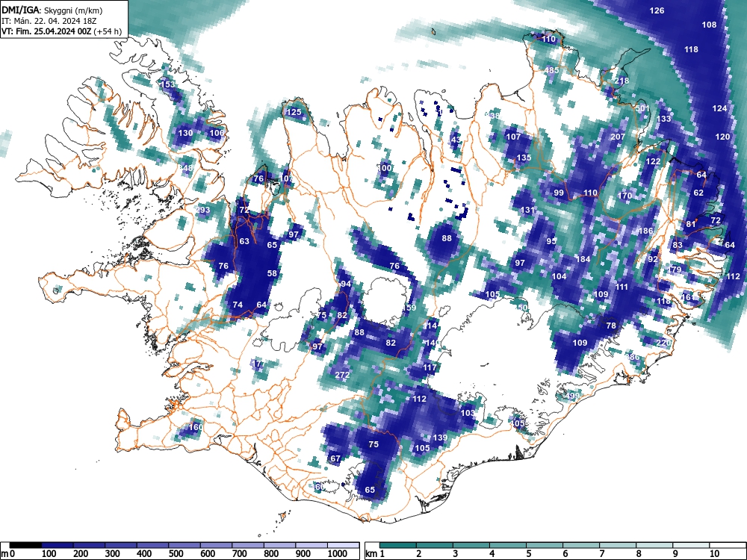Image resolution: width=747 pixels, height=560 pixels.
Task: Click the visibility value '94' on the map
Action: coord(345,284)
